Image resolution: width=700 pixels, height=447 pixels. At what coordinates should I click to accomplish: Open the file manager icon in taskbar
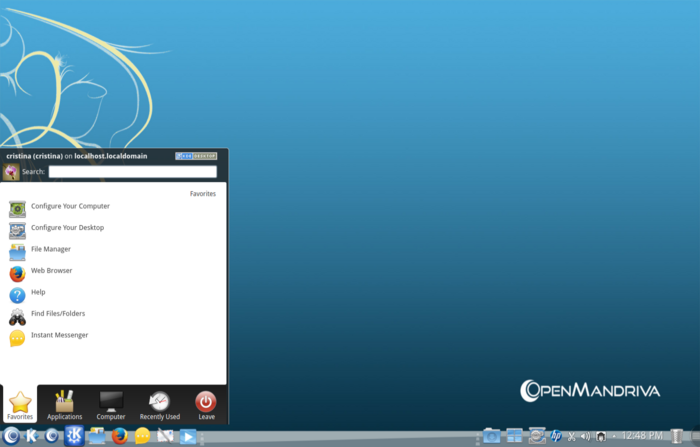[97, 436]
